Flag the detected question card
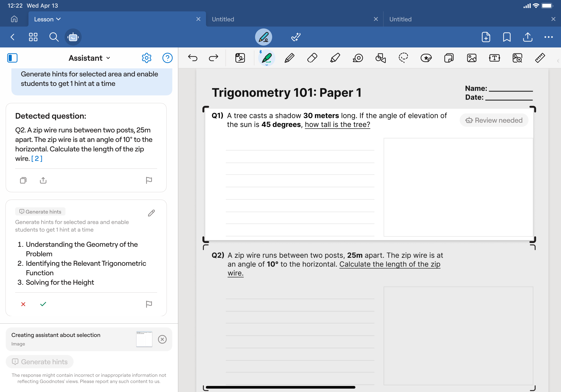 pyautogui.click(x=149, y=180)
